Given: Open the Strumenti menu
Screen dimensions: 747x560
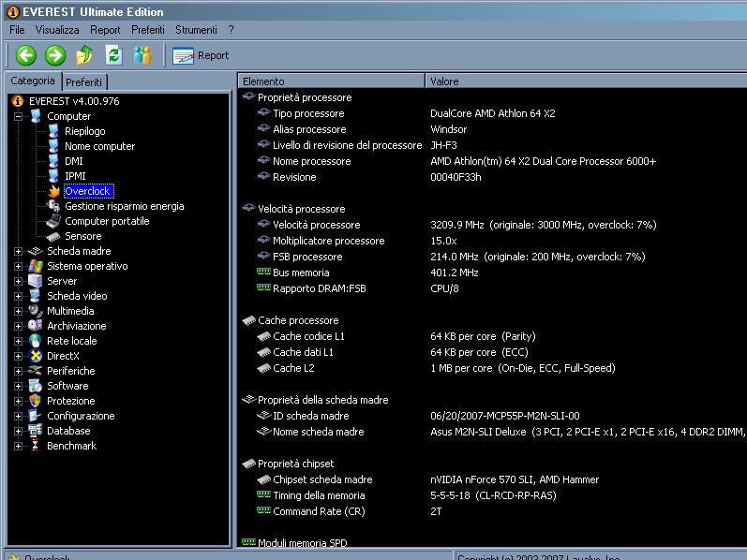Looking at the screenshot, I should point(196,30).
